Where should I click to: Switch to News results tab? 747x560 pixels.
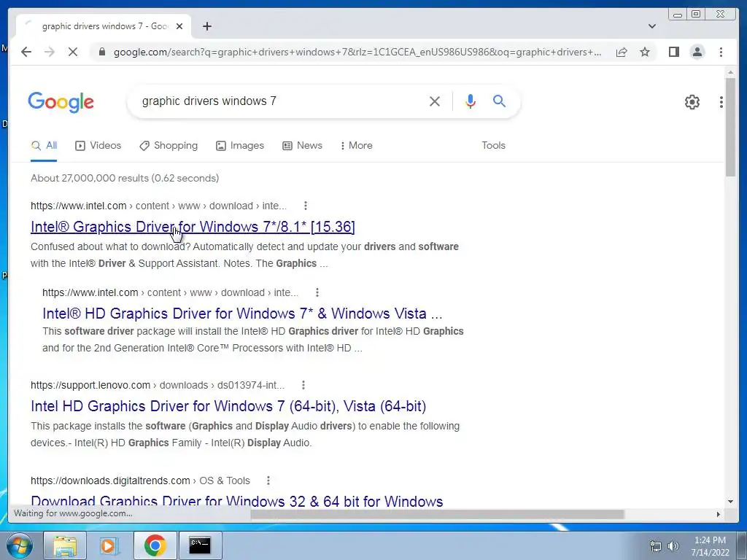click(302, 146)
